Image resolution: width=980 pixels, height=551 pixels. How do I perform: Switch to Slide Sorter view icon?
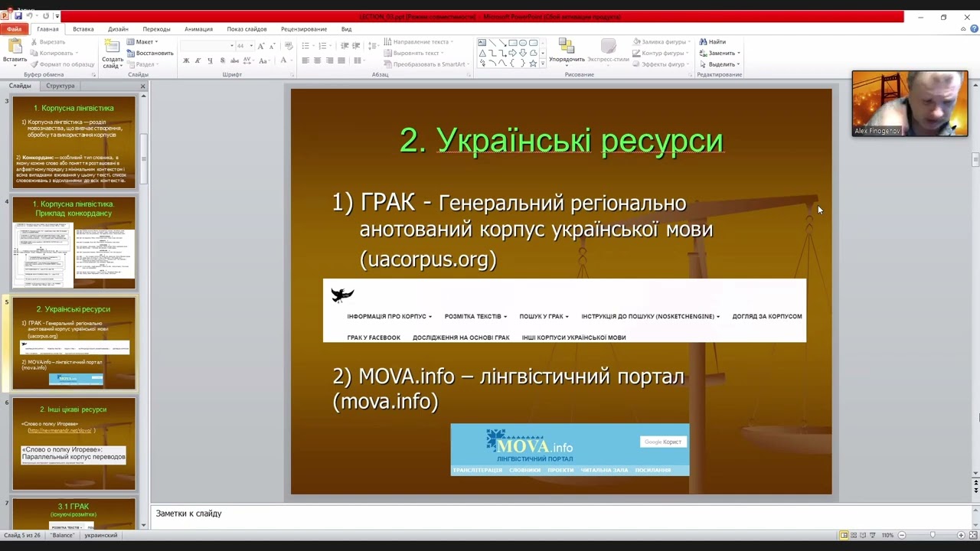[854, 536]
